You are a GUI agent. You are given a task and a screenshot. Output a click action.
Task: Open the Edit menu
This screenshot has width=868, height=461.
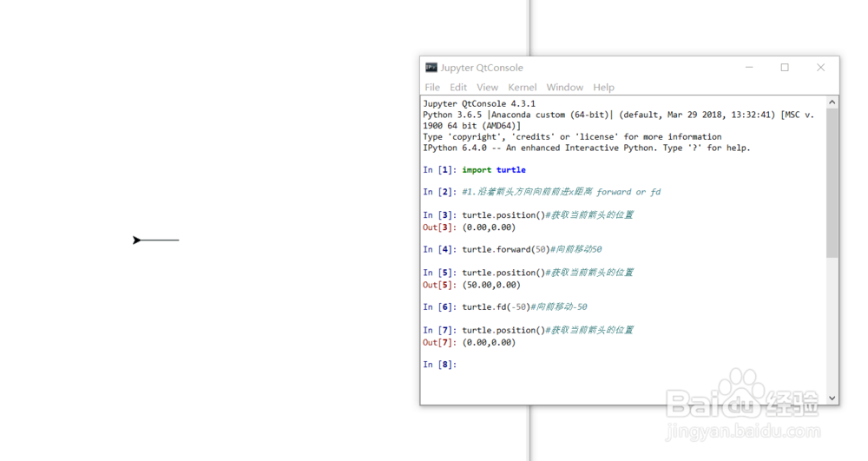coord(457,88)
